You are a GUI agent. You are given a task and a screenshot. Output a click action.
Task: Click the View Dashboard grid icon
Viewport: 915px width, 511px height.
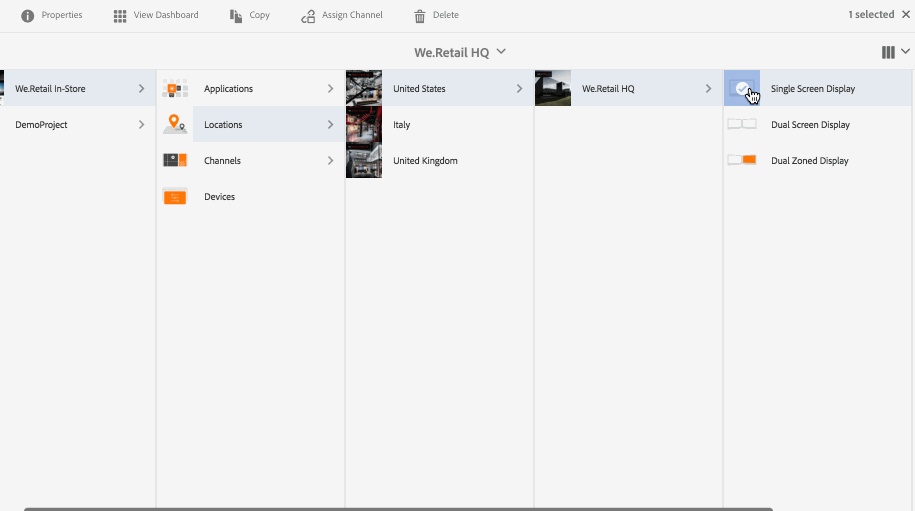(x=120, y=16)
